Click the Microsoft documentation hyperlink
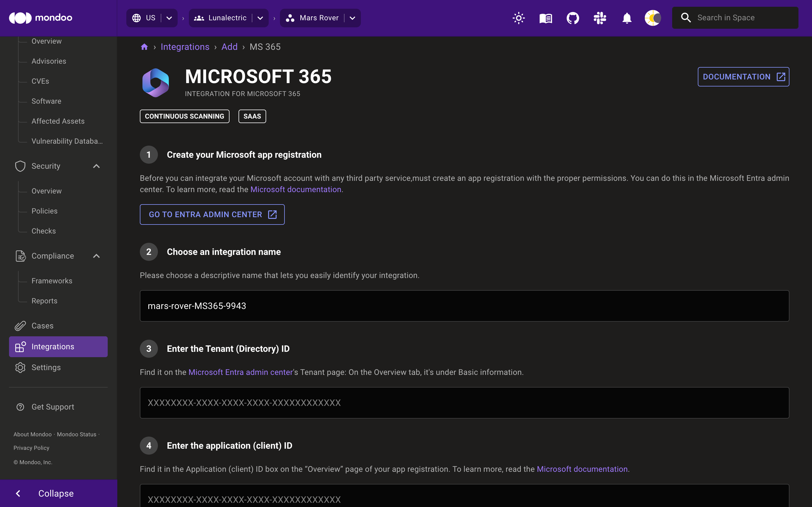The image size is (812, 507). tap(296, 189)
